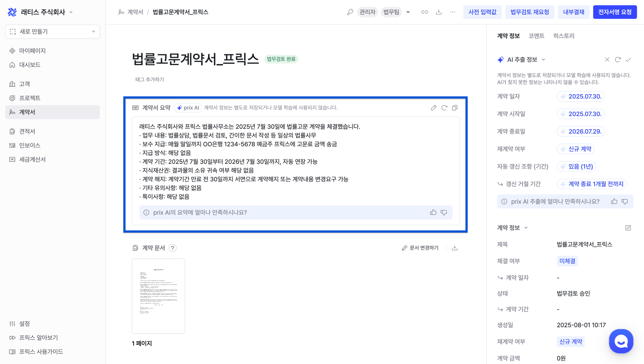
Task: Click the copy link icon in header
Action: coord(425,12)
